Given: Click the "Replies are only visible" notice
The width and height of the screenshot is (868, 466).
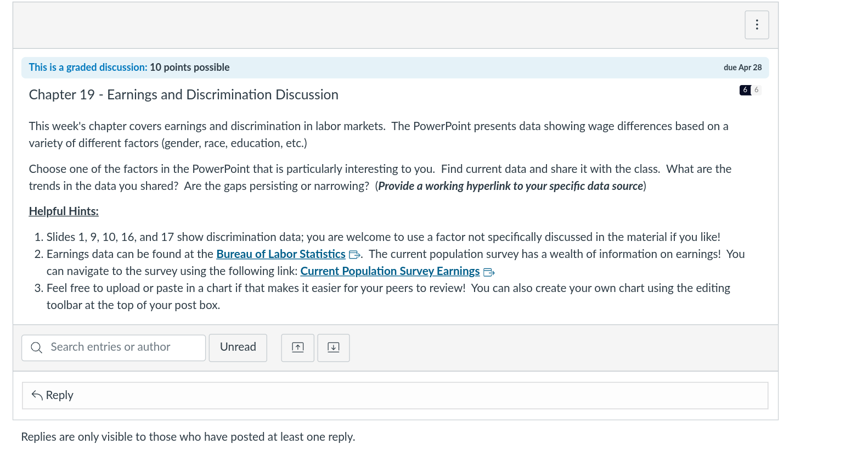Looking at the screenshot, I should click(188, 437).
